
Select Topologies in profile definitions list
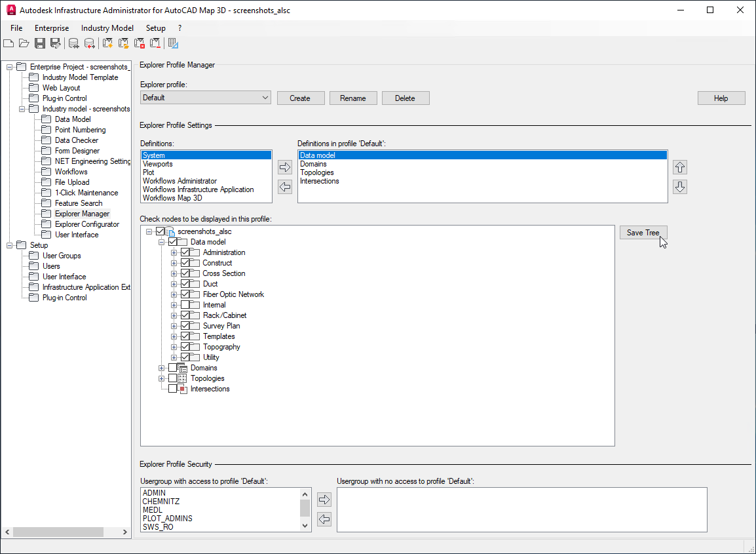pyautogui.click(x=483, y=172)
